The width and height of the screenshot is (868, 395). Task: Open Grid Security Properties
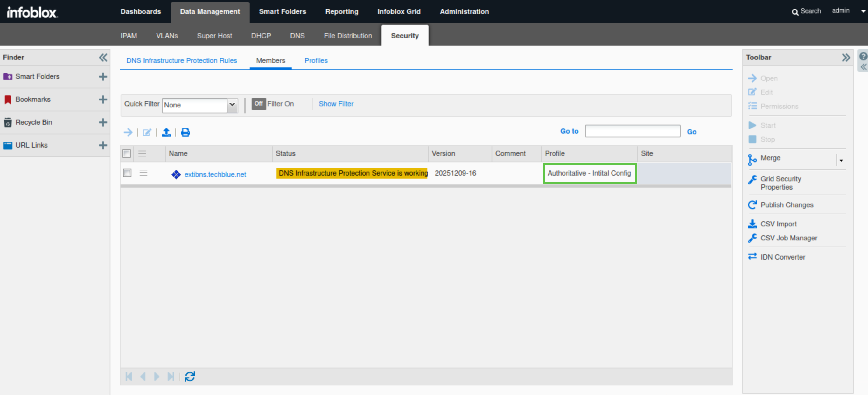point(780,183)
